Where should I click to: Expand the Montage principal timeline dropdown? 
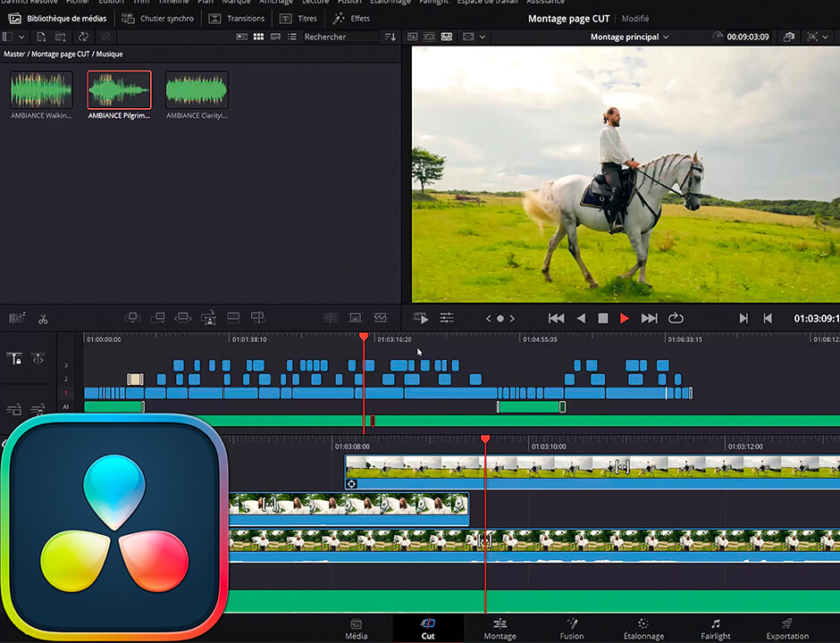tap(629, 37)
